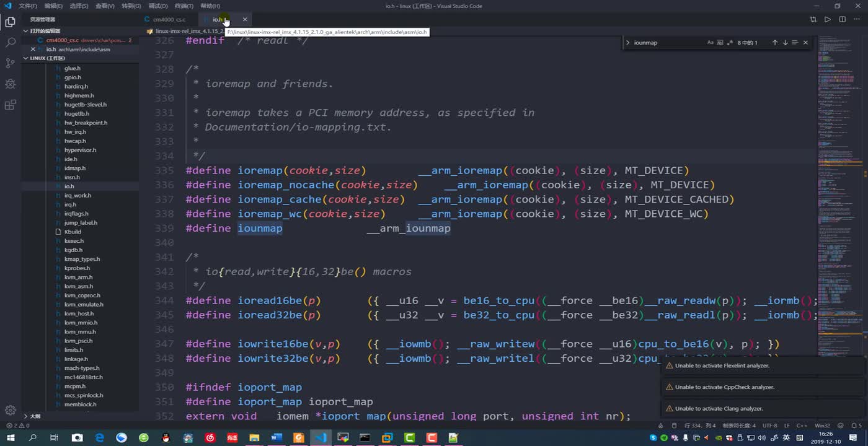The height and width of the screenshot is (446, 868).
Task: Expand the 大纲 outline section
Action: [80, 416]
